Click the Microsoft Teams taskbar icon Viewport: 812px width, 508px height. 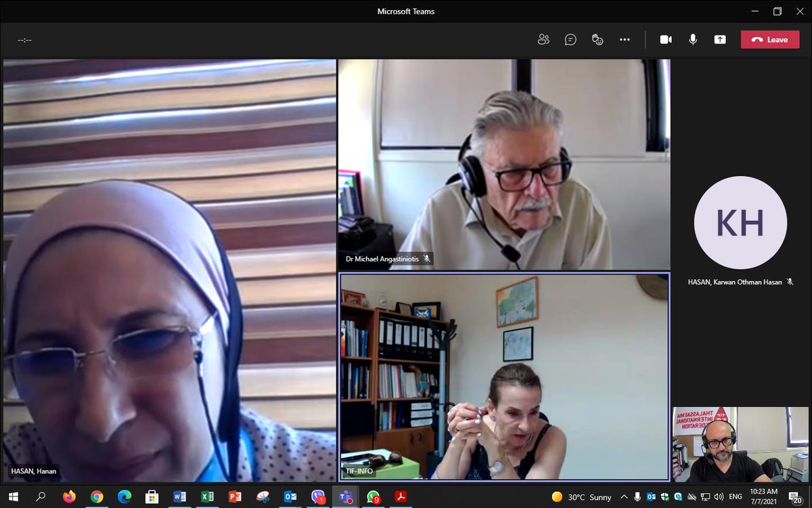pyautogui.click(x=346, y=496)
